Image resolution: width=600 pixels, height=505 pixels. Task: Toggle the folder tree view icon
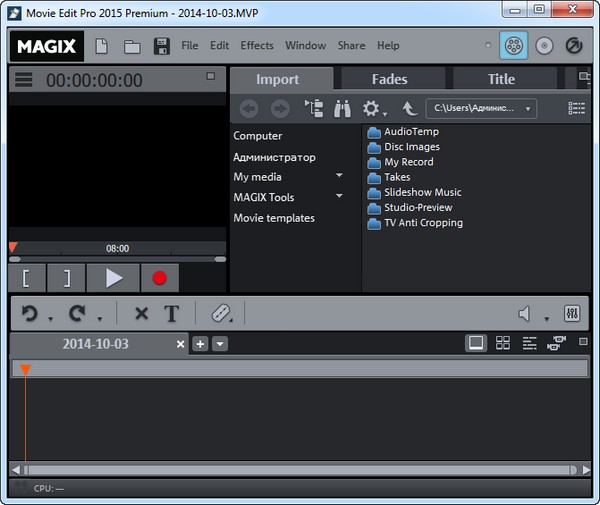(x=314, y=108)
